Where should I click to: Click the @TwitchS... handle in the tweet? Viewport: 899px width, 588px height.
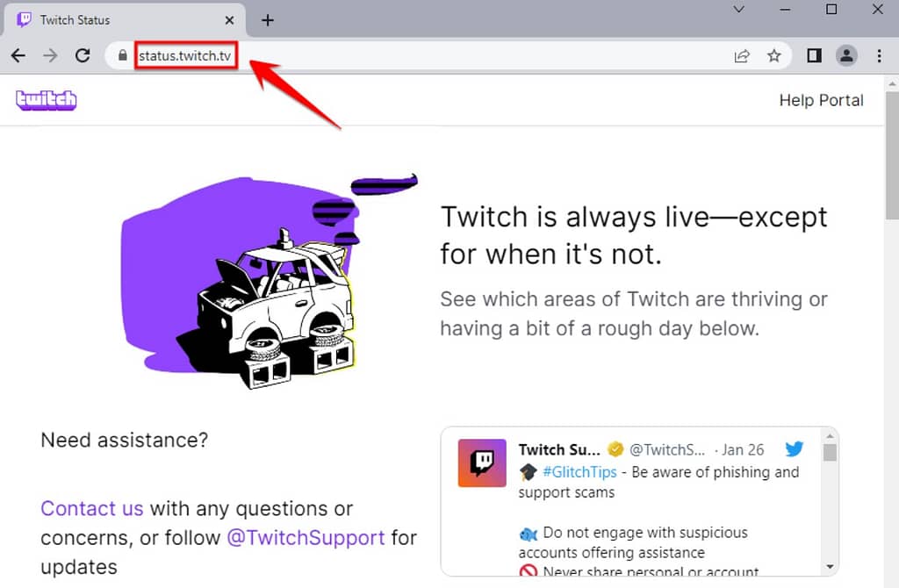pos(667,450)
